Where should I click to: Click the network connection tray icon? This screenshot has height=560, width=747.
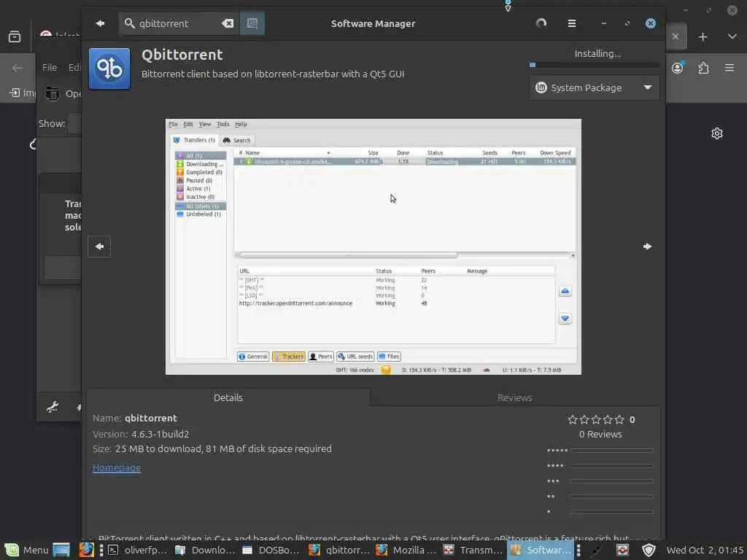tap(597, 550)
